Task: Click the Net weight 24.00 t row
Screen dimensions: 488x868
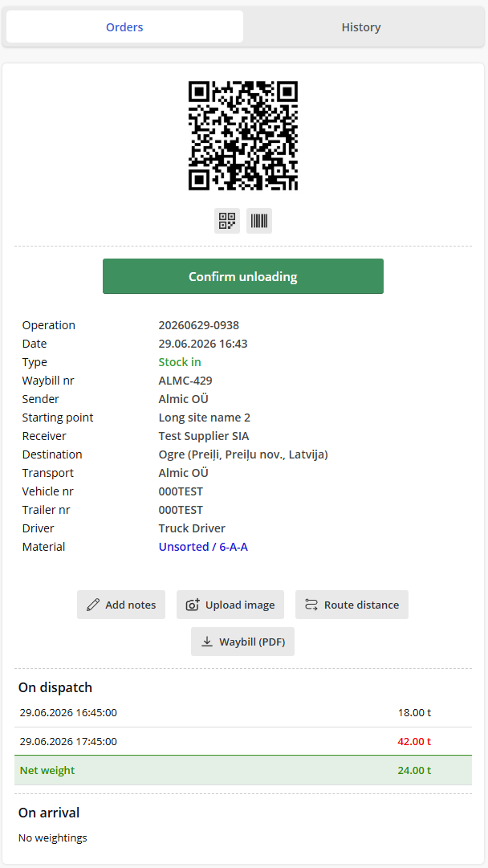Action: click(243, 770)
